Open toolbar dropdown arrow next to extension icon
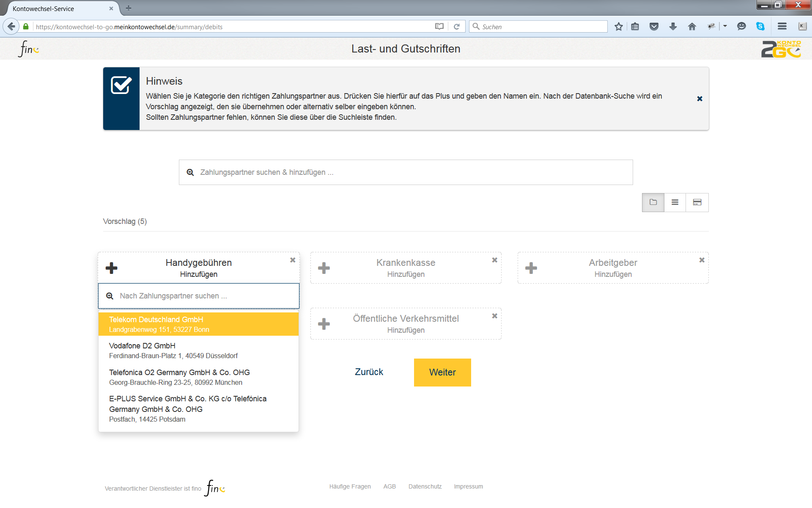812x508 pixels. 725,26
